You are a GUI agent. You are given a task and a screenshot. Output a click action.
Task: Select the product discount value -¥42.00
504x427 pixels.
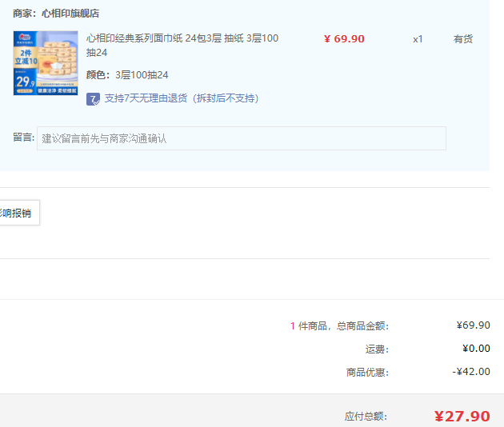(471, 372)
